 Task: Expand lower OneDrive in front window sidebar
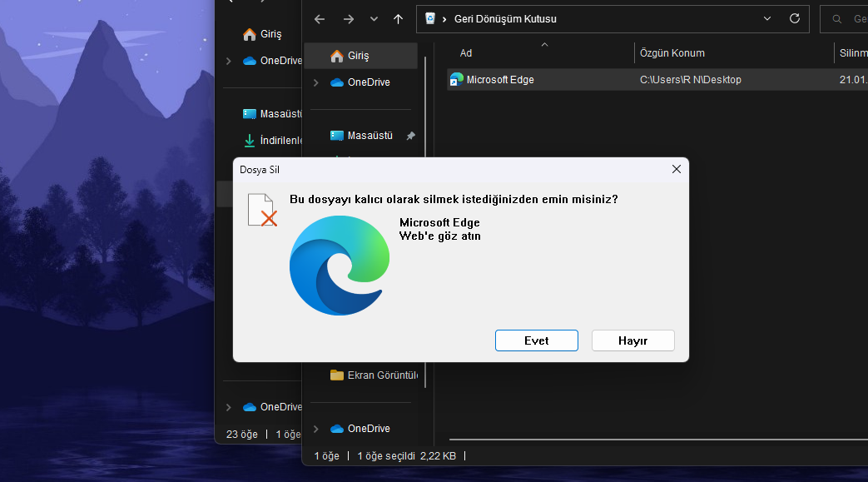tap(316, 429)
